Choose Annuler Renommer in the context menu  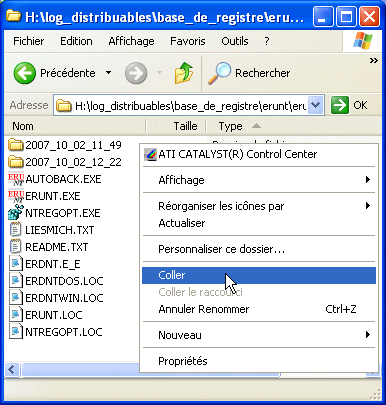pos(259,309)
